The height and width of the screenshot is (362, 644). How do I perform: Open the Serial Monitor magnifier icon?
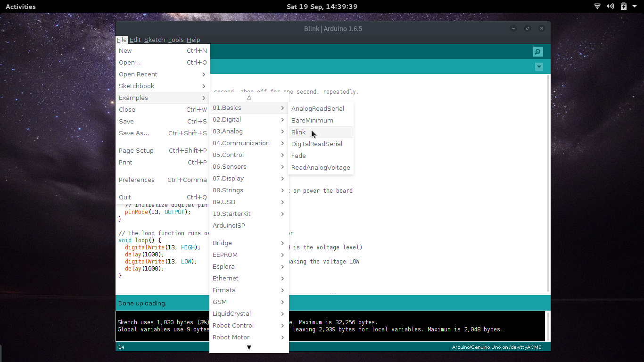tap(538, 51)
